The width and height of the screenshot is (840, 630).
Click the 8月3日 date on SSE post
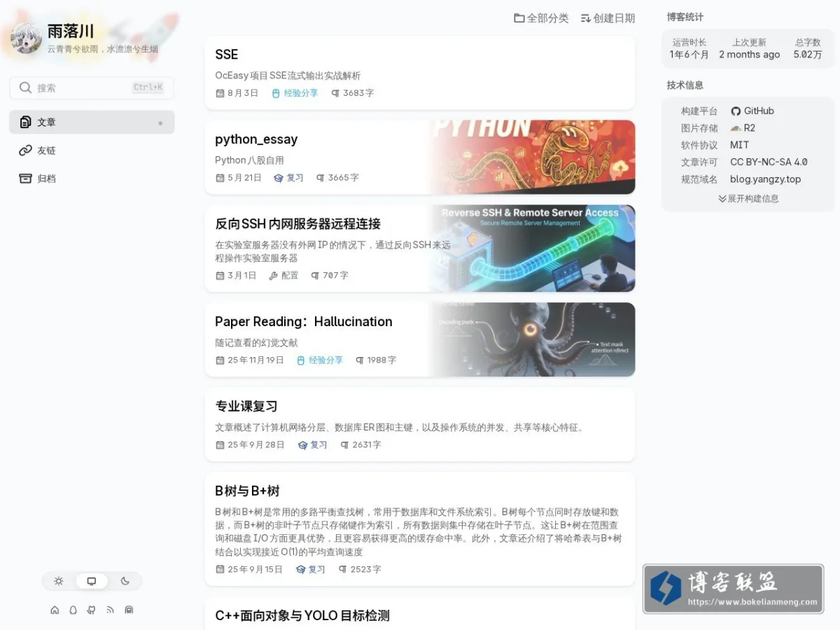click(237, 93)
